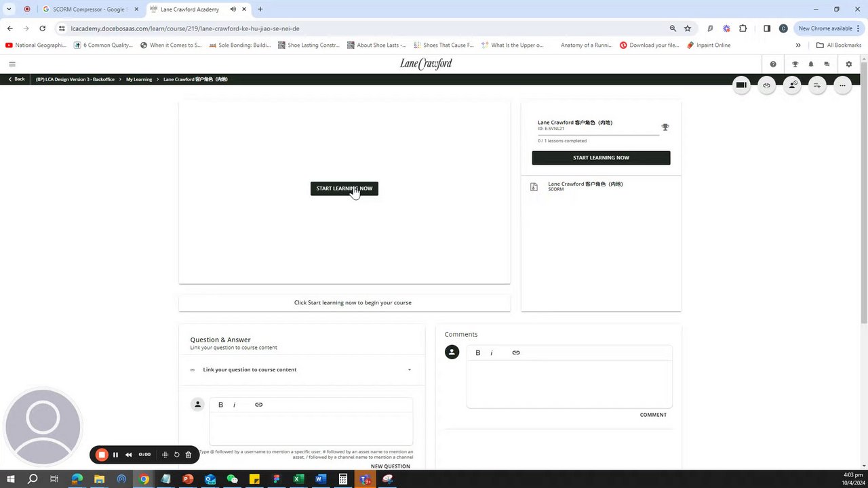Viewport: 868px width, 488px height.
Task: Stop the screen recording
Action: (x=102, y=455)
